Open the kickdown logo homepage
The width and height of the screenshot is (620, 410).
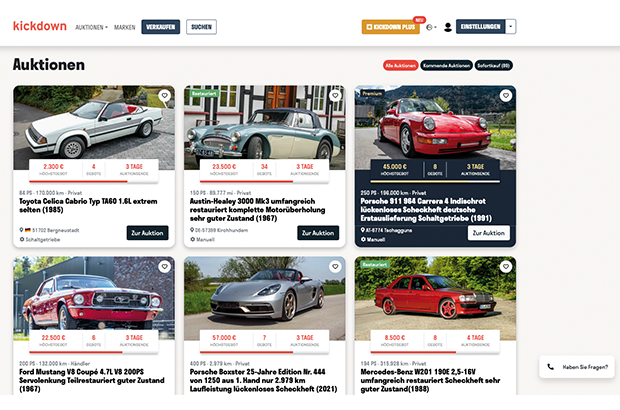coord(40,26)
